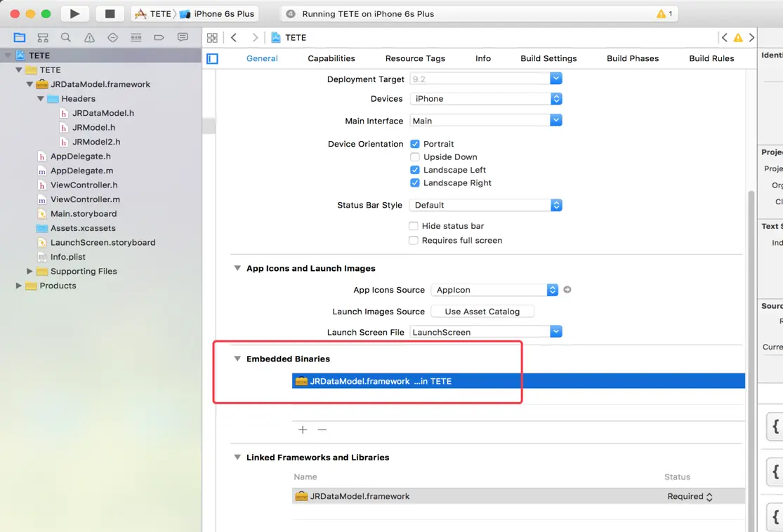
Task: Go forward in editor history
Action: pyautogui.click(x=255, y=37)
